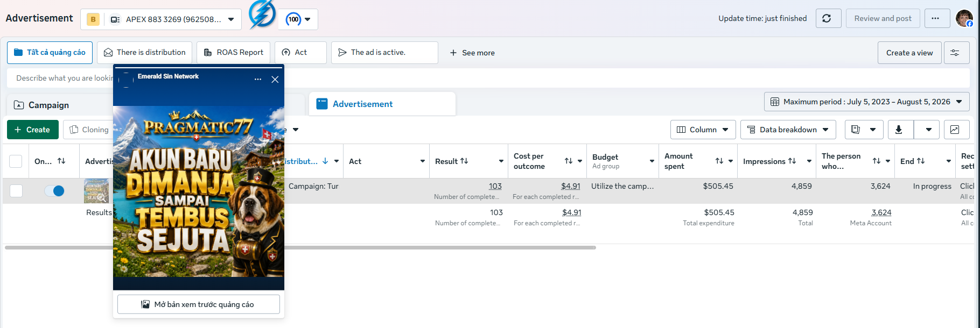
Task: Click the $4.91 cost value in ad row
Action: 571,186
